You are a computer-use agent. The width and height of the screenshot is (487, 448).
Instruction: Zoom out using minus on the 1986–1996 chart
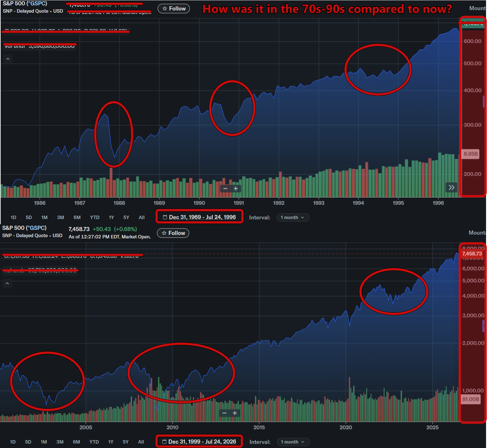(x=225, y=188)
